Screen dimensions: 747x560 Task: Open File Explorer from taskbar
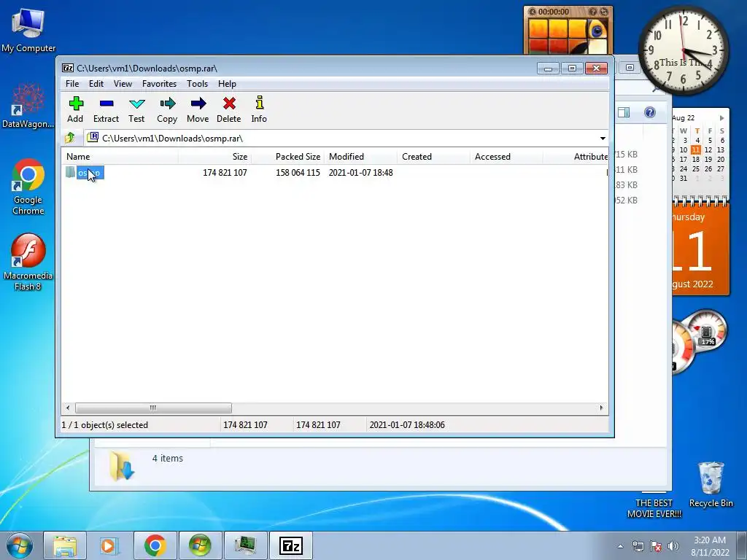(65, 545)
